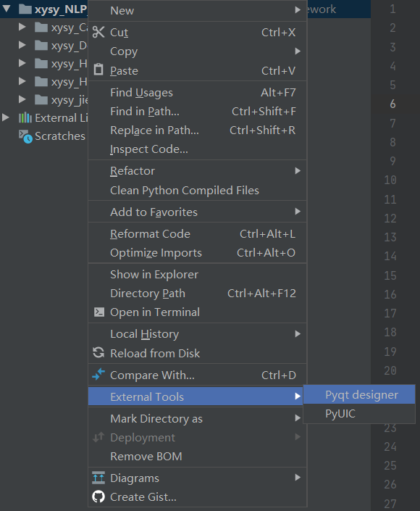Expand External Libraries node
Screen dimensions: 420x511
[x=6, y=117]
